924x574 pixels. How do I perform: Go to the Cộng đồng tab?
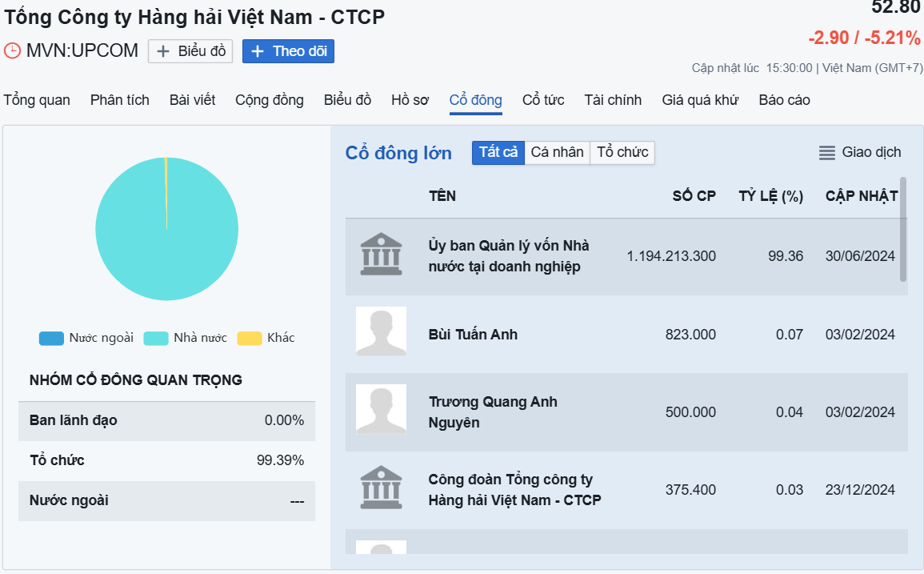[x=270, y=100]
